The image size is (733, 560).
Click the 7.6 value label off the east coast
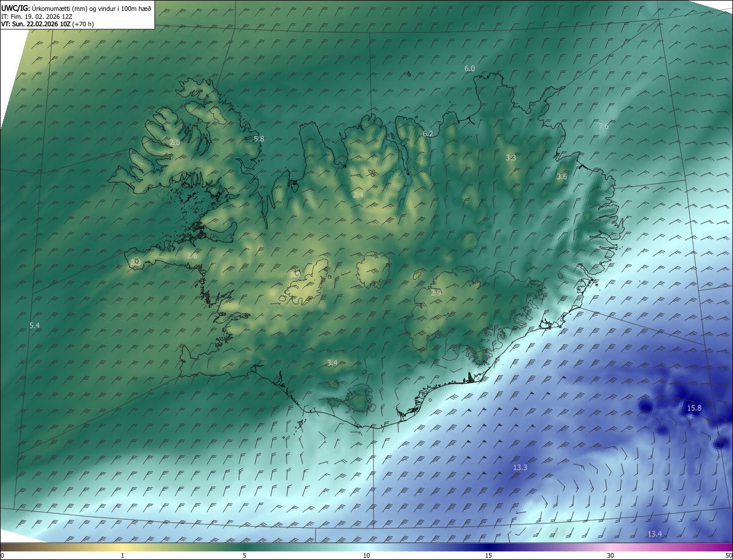tap(604, 126)
